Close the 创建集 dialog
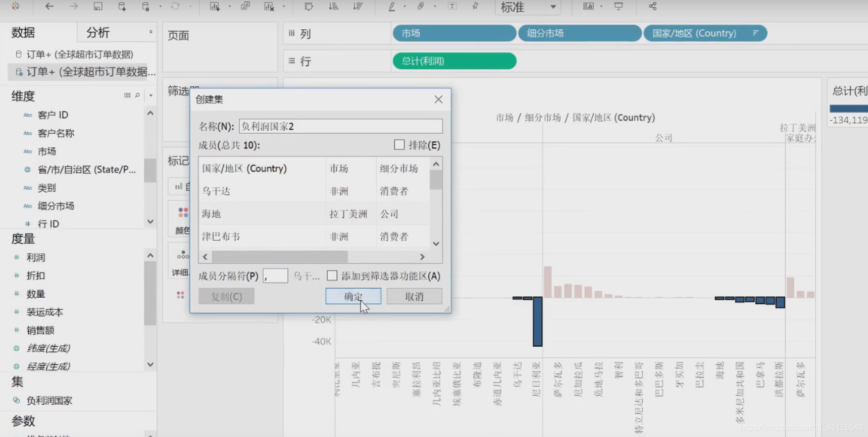868x437 pixels. (x=438, y=99)
